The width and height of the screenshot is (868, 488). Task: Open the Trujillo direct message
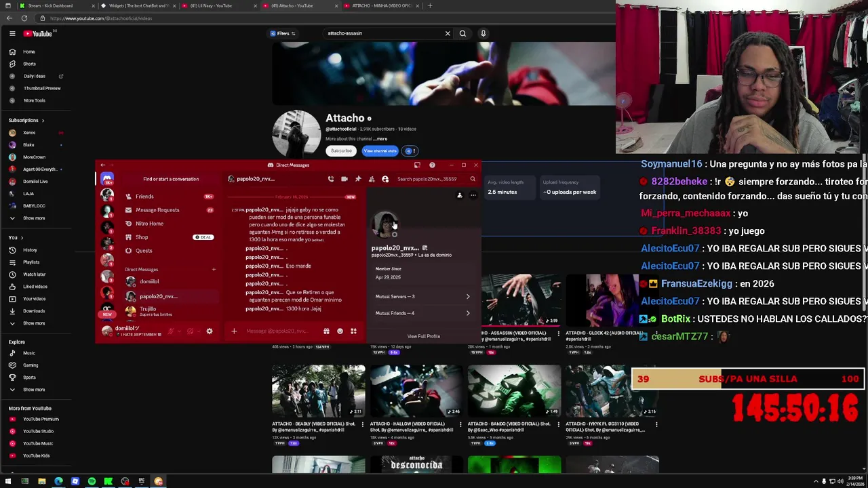point(170,311)
